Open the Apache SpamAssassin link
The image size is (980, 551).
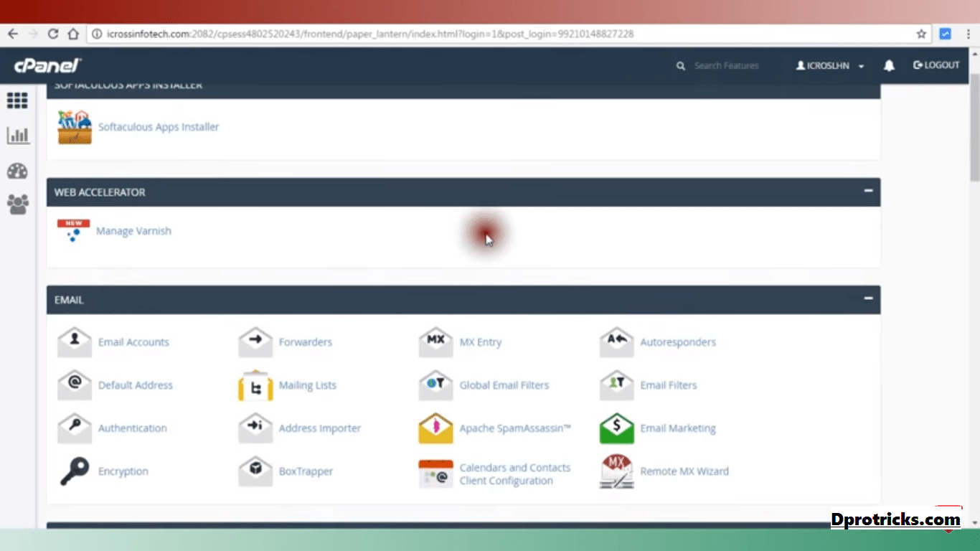coord(515,428)
